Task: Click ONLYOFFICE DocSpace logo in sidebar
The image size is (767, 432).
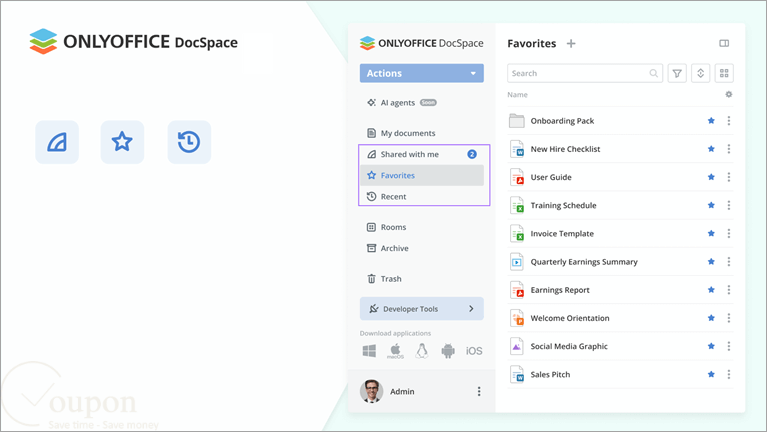Action: tap(422, 43)
